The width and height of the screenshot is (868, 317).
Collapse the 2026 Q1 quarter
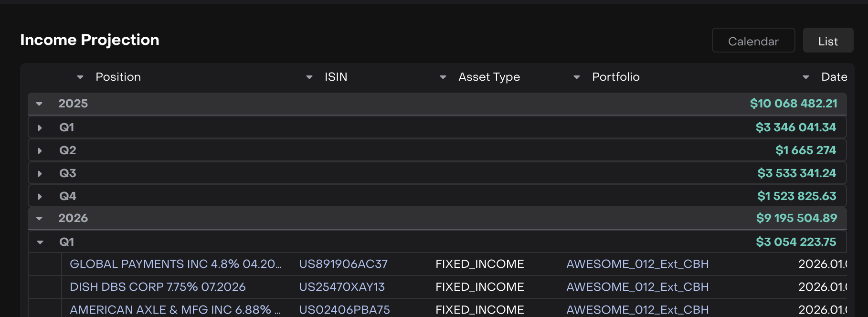coord(40,243)
